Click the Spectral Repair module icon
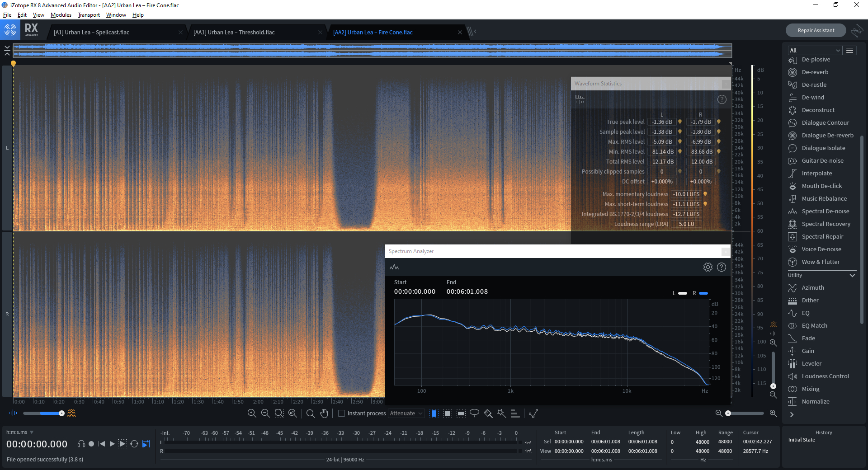The height and width of the screenshot is (470, 868). click(x=792, y=237)
